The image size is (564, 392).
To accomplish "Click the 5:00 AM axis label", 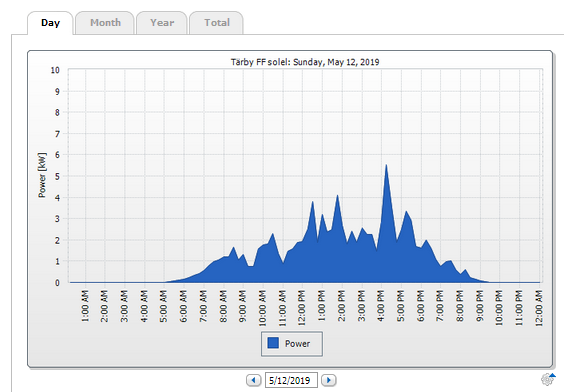I will [163, 306].
